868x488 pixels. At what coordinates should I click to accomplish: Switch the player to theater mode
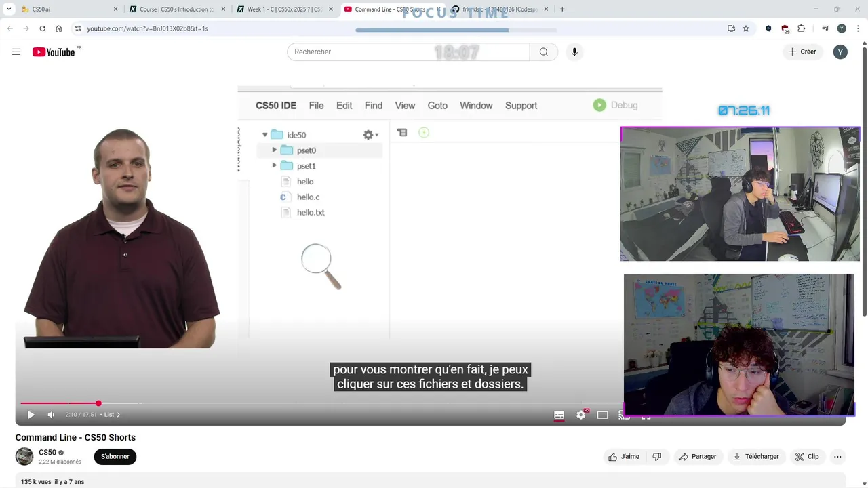tap(602, 415)
